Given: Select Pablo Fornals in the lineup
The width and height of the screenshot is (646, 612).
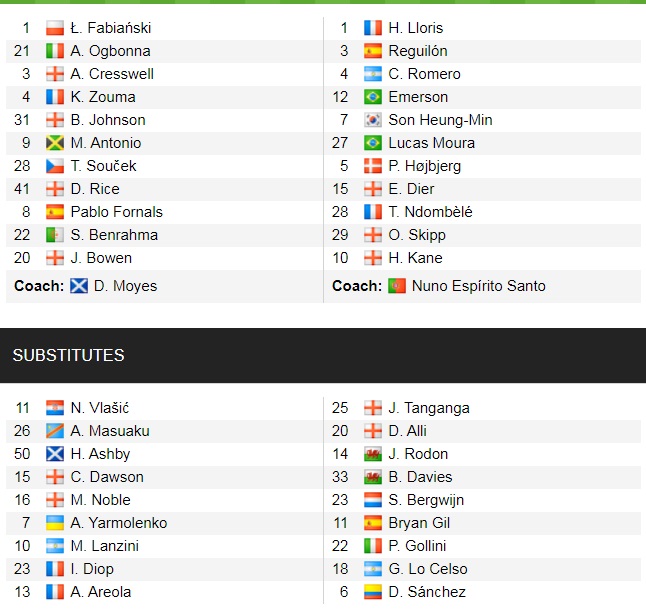Looking at the screenshot, I should click(x=116, y=212).
